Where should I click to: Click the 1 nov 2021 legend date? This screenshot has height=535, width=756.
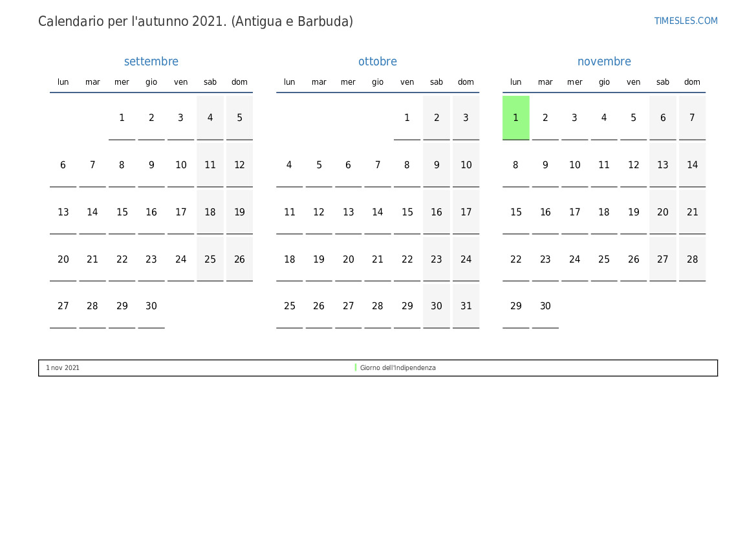coord(63,367)
